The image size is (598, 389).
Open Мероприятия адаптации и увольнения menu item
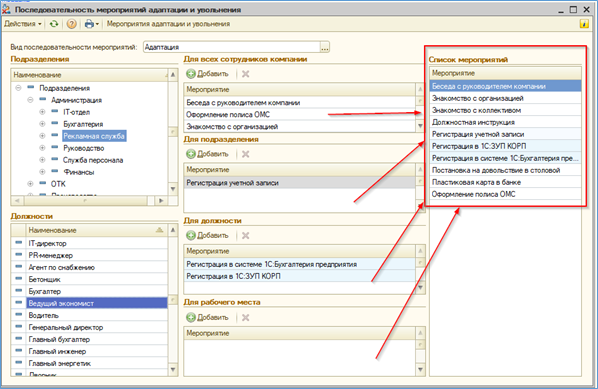click(168, 24)
